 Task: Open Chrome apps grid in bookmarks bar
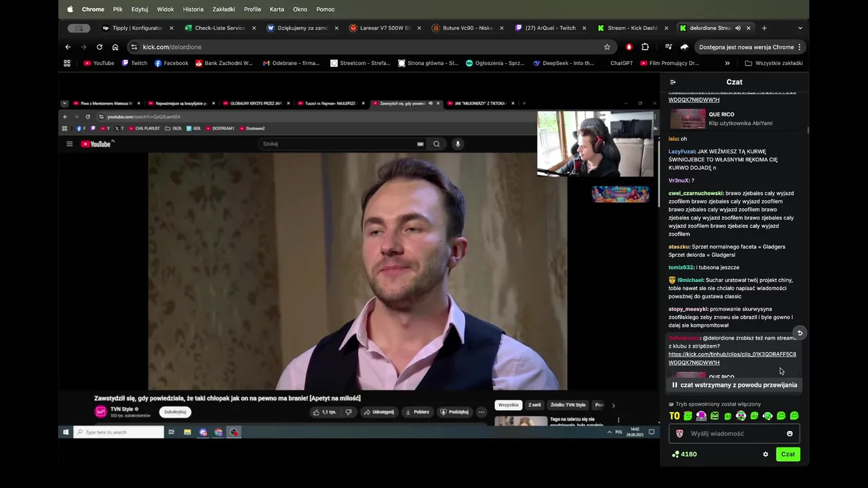click(x=66, y=63)
